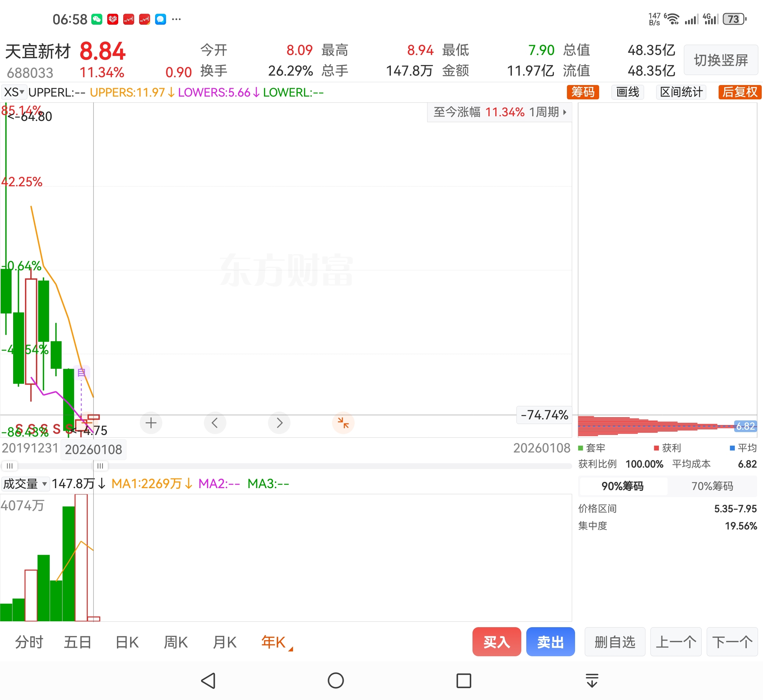Open the 成交量 indicator dropdown
763x700 pixels.
coord(25,484)
